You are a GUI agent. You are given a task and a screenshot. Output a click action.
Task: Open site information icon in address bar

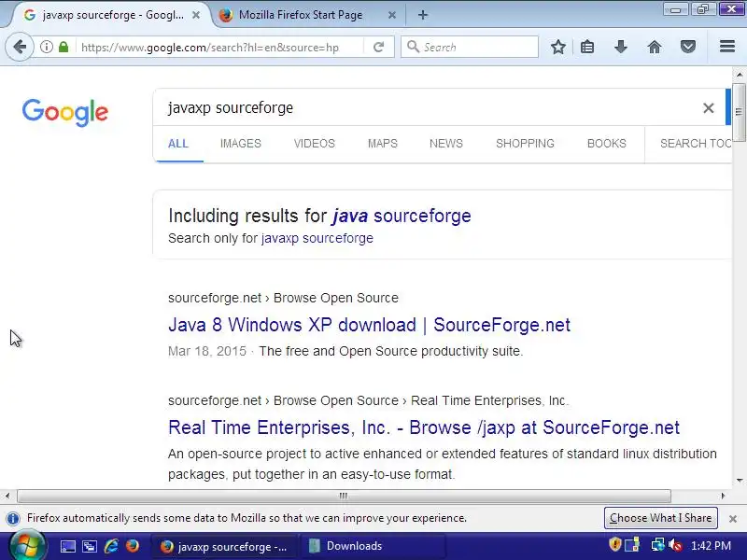point(46,47)
